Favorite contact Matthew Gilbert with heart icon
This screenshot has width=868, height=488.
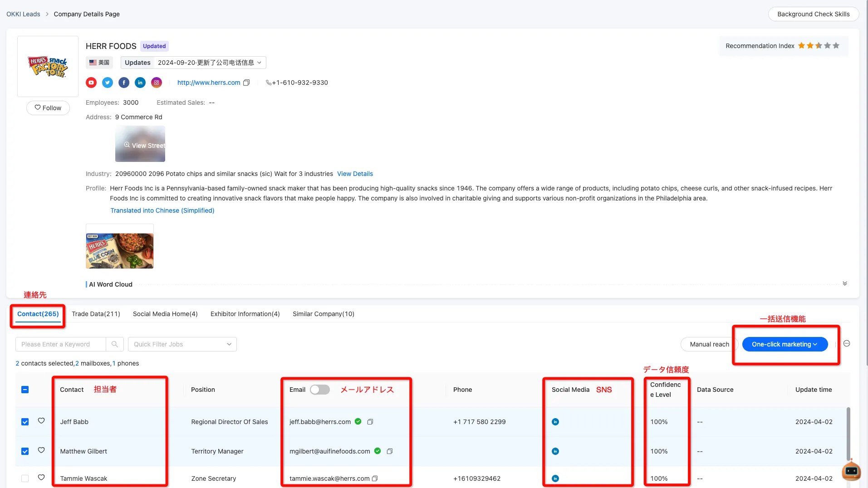[x=41, y=450]
